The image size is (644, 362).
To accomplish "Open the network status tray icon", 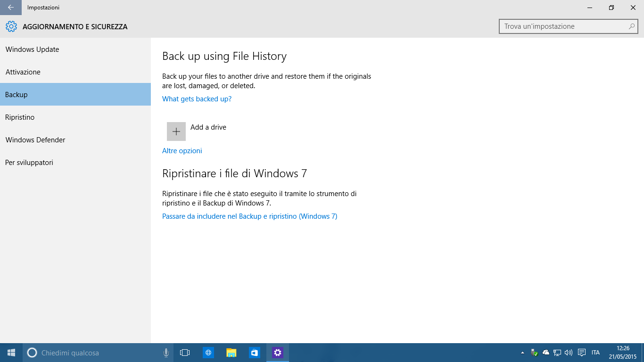I will pyautogui.click(x=557, y=353).
